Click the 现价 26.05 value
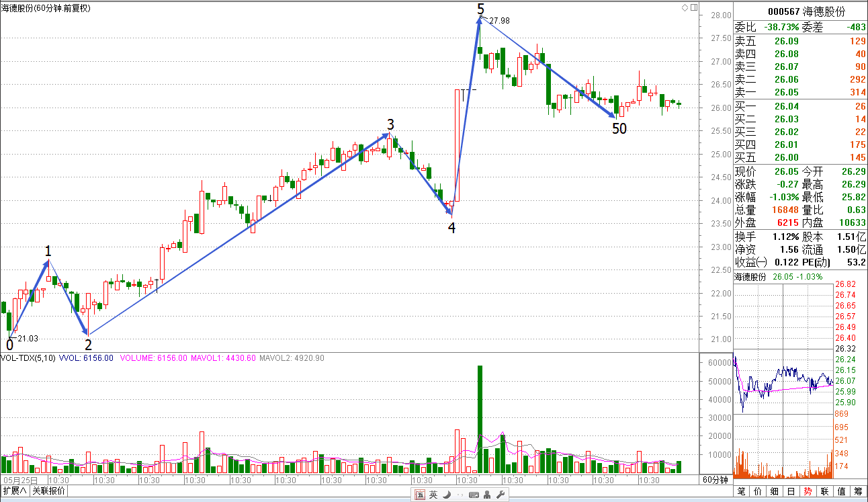 point(787,171)
